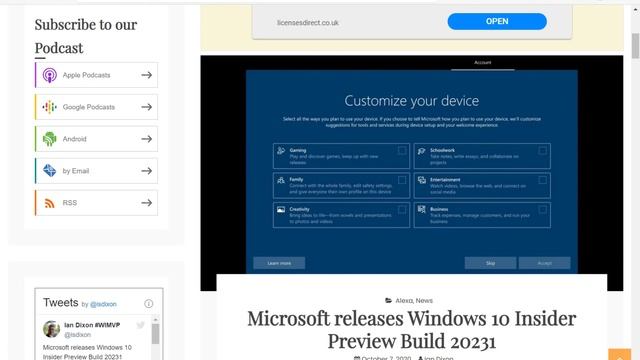Open the Insider Preview Build 20231 article title
Viewport: 640px width, 360px height.
pos(411,330)
